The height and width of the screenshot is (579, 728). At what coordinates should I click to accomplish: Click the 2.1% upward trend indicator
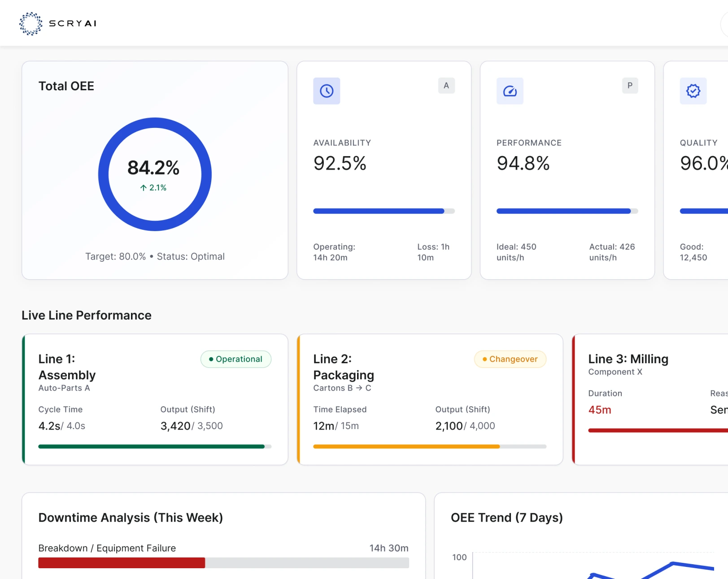tap(153, 188)
